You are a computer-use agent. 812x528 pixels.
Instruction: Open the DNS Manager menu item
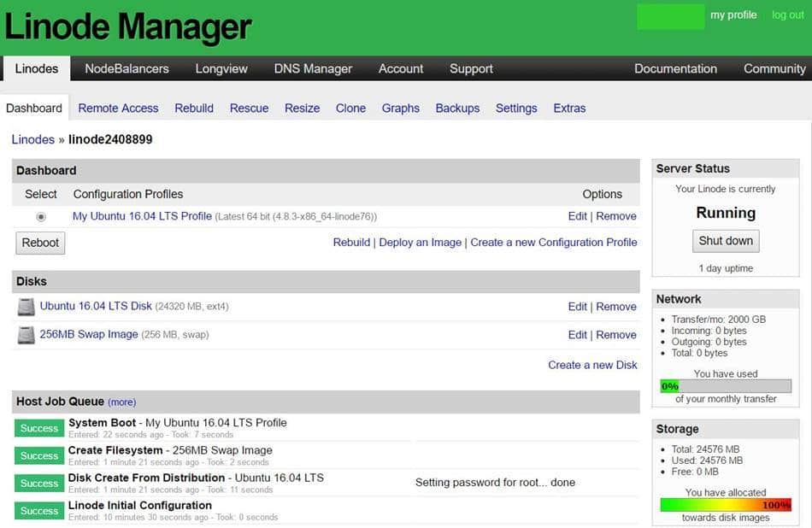tap(313, 69)
